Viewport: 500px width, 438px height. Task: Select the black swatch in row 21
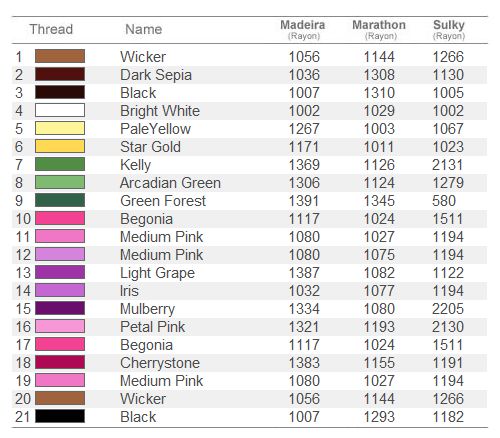(60, 416)
